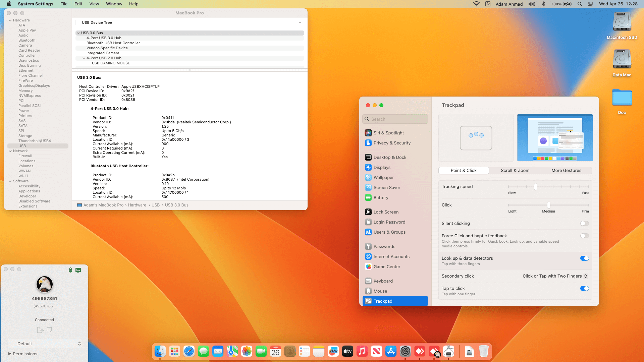This screenshot has height=362, width=644.
Task: Open the Window menu
Action: (x=114, y=4)
